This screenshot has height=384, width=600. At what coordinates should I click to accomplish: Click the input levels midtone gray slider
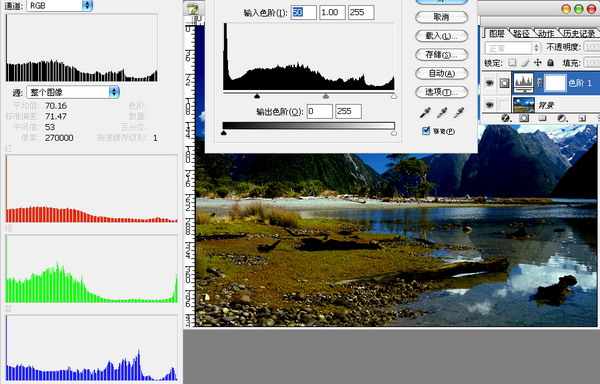[x=326, y=96]
